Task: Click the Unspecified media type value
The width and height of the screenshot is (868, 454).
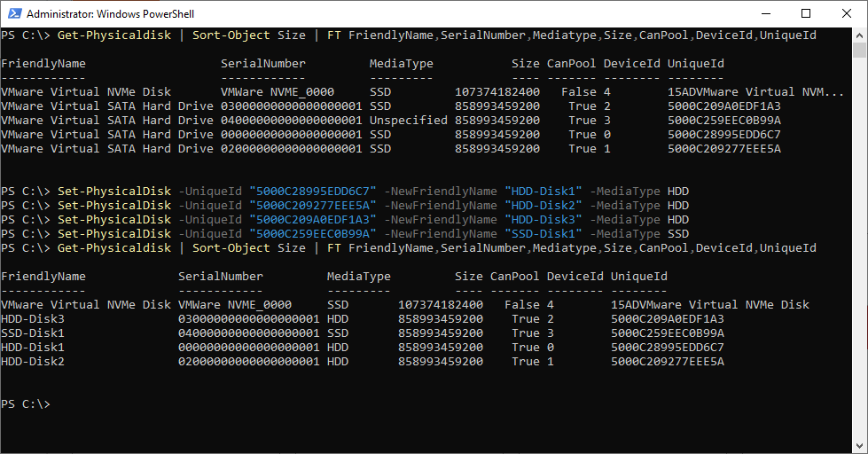Action: tap(409, 120)
